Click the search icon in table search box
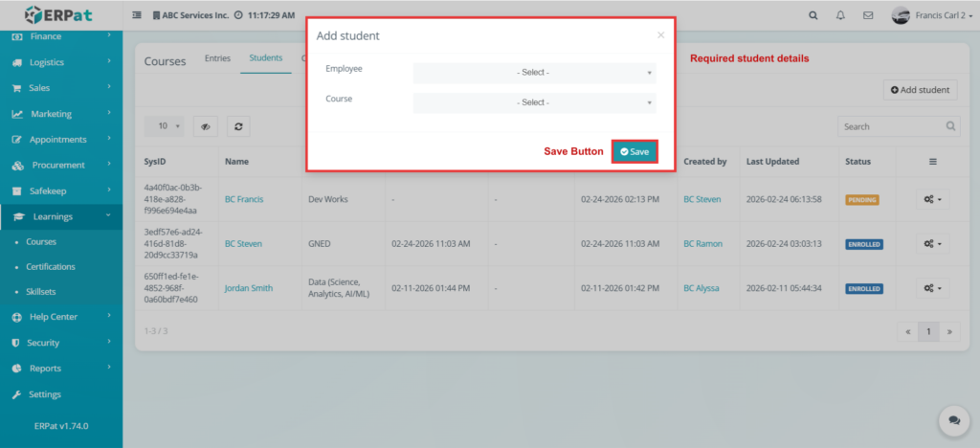 point(950,126)
